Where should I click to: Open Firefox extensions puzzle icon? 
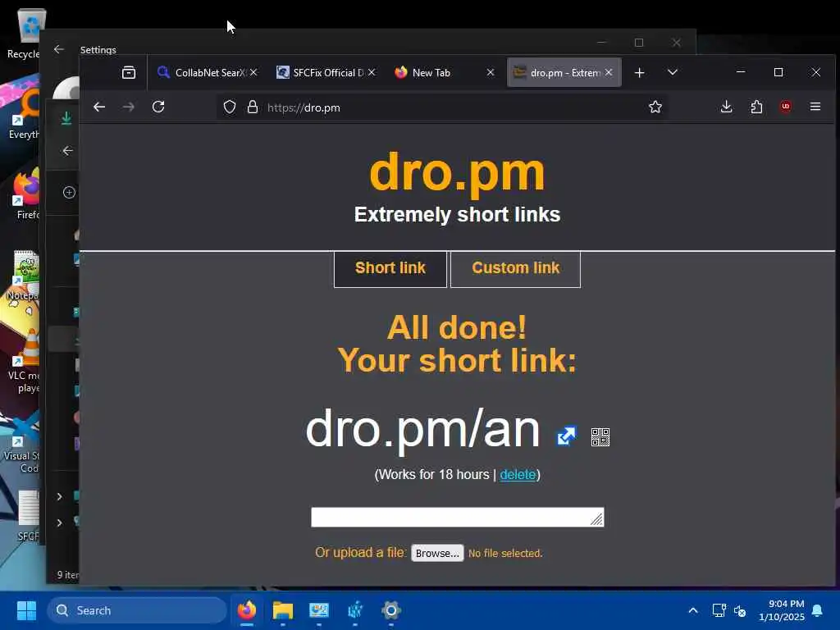click(x=756, y=107)
